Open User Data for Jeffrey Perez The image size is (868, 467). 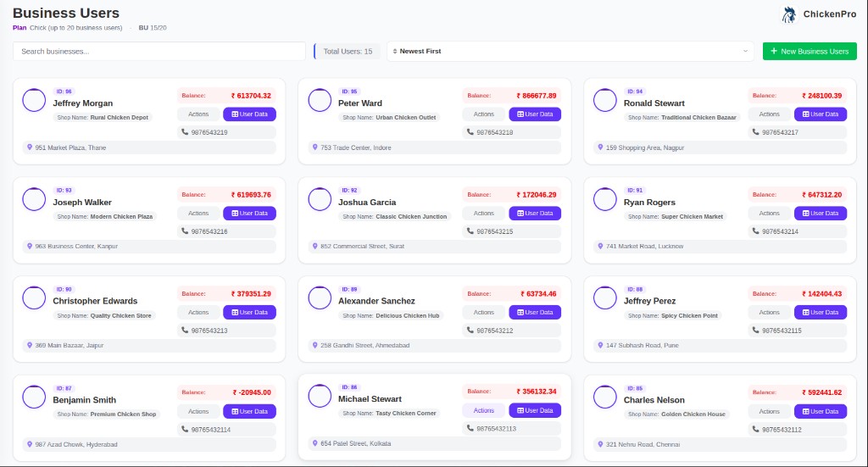pos(821,312)
